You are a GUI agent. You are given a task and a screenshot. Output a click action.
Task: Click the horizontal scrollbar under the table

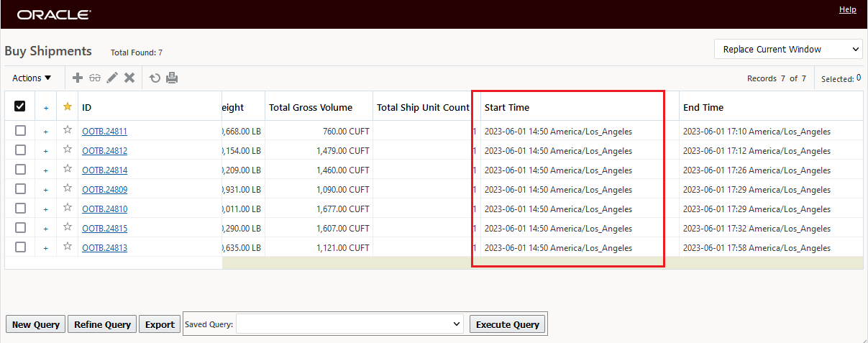pos(542,263)
